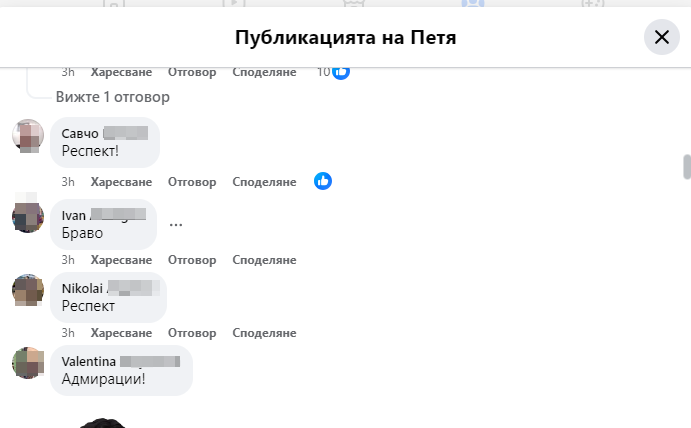Reply to Nikolai's "Респект" comment
Screen dimensions: 691x428
tap(192, 332)
